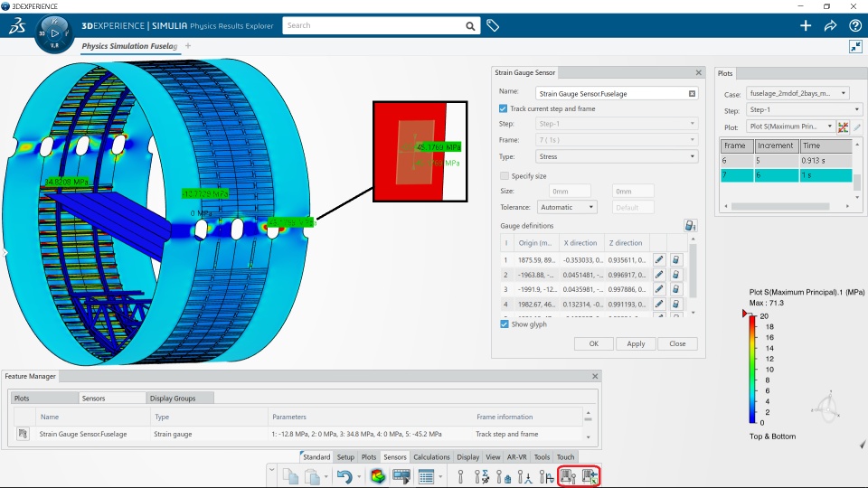Click the Undo arrow icon
Screen dimensions: 868x488
[344, 476]
